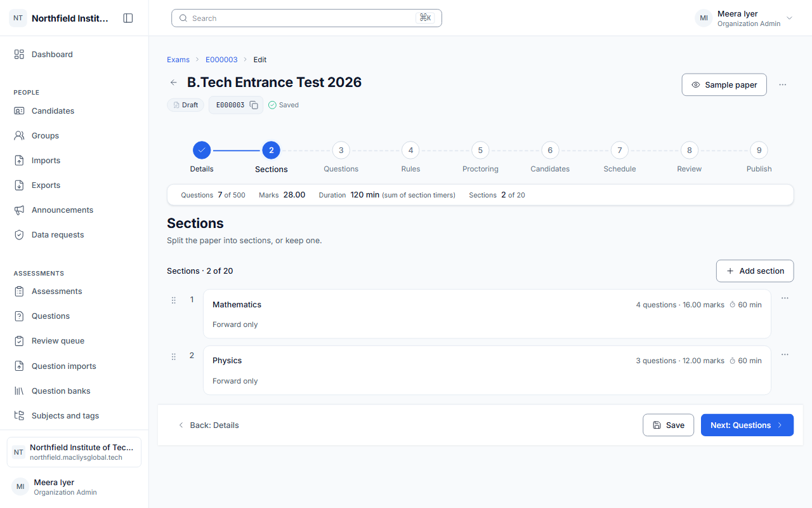The image size is (812, 508).
Task: Open the exam more-options ellipsis
Action: point(783,85)
